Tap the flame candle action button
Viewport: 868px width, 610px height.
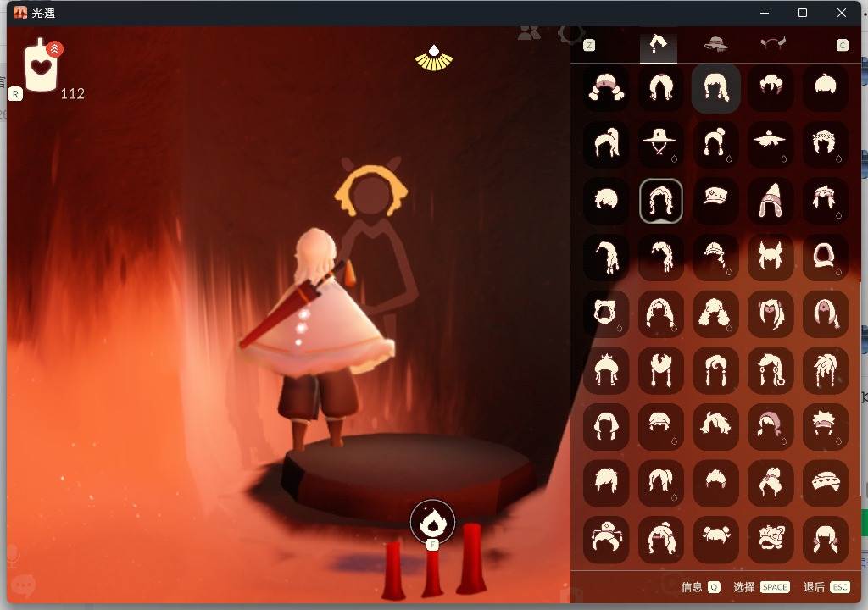(x=432, y=522)
